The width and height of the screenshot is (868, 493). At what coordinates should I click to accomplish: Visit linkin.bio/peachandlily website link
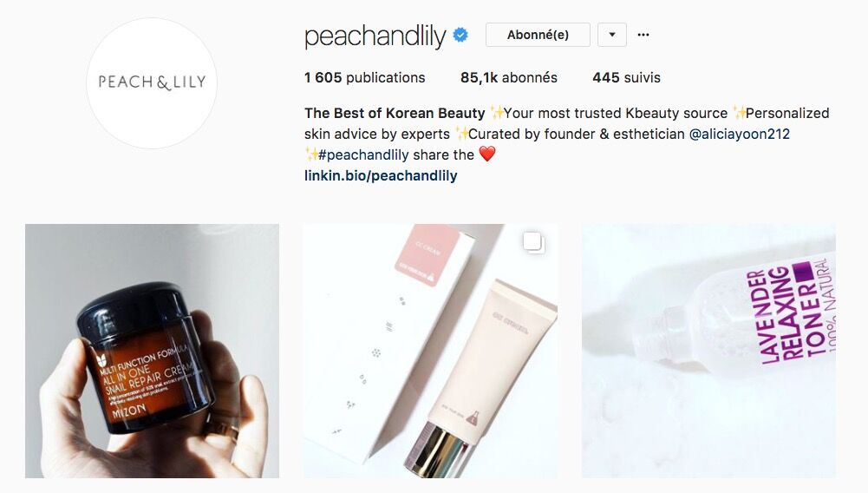coord(381,175)
